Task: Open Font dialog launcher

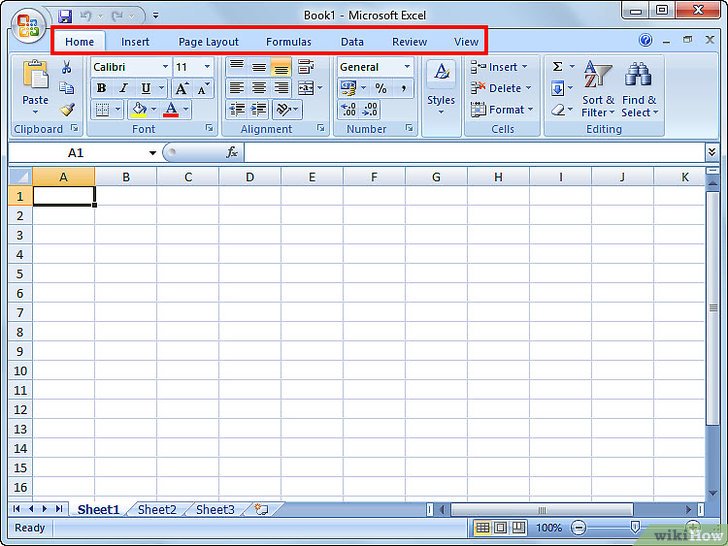Action: click(x=209, y=128)
